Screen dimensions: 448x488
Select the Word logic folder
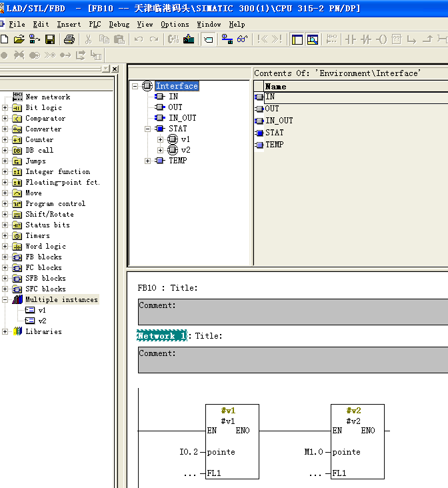pos(45,247)
